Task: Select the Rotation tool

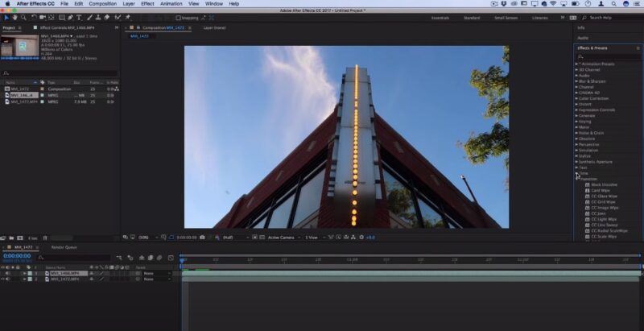Action: pyautogui.click(x=34, y=18)
